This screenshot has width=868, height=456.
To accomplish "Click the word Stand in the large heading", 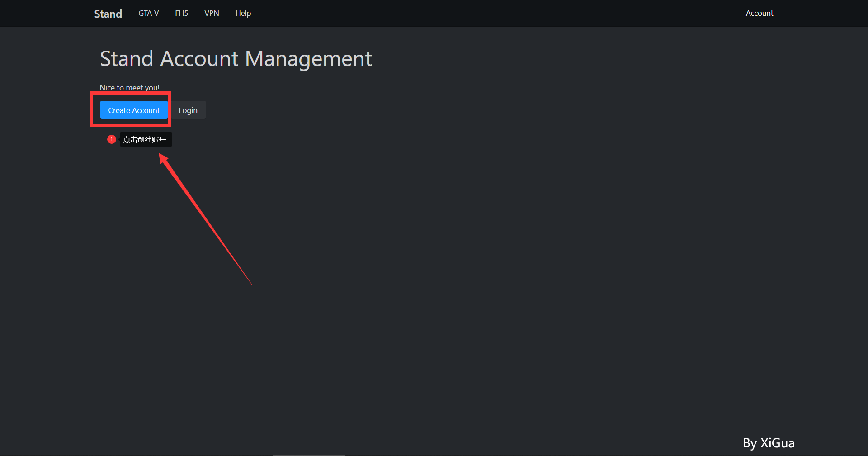I will click(127, 59).
